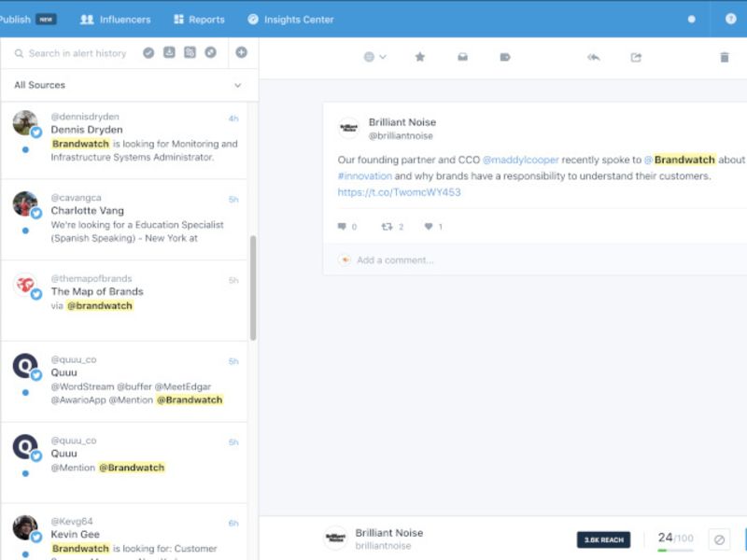Click the @dennisdryden handle
747x560 pixels.
[85, 117]
